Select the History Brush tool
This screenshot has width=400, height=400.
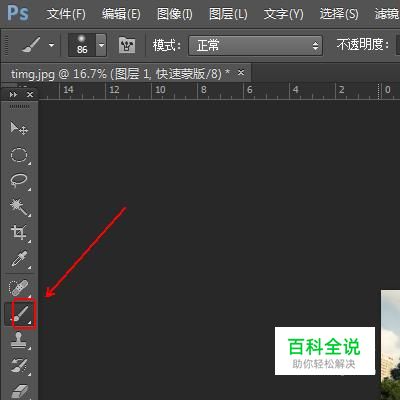19,366
